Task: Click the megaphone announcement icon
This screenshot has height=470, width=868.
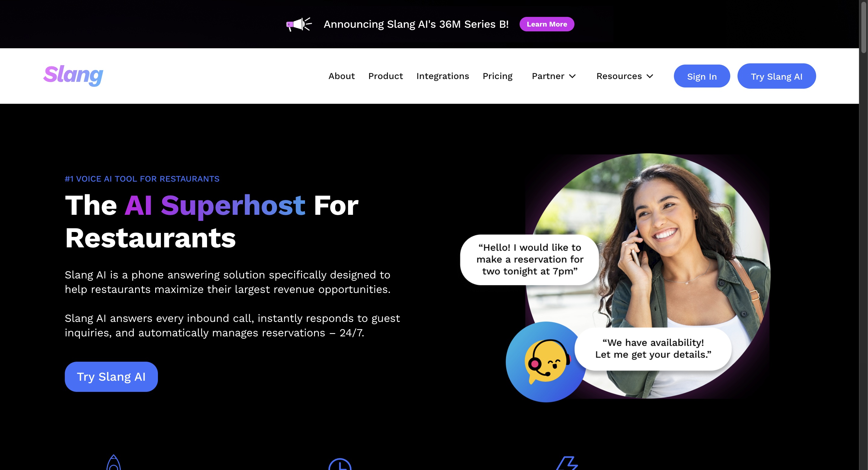Action: click(299, 24)
